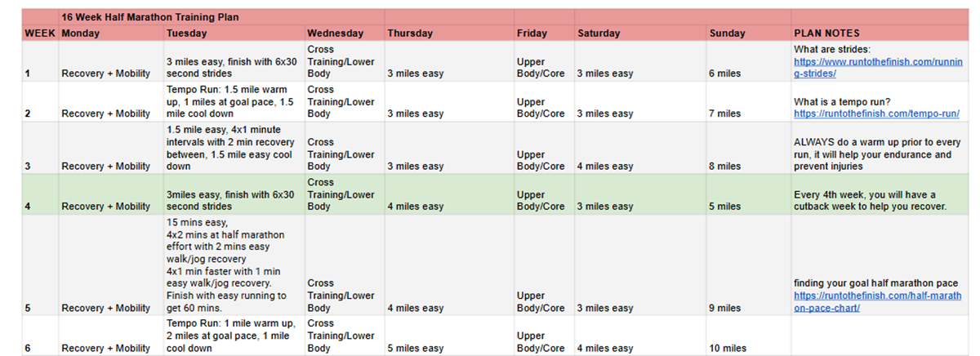Select the Sunday header cell

tap(727, 33)
